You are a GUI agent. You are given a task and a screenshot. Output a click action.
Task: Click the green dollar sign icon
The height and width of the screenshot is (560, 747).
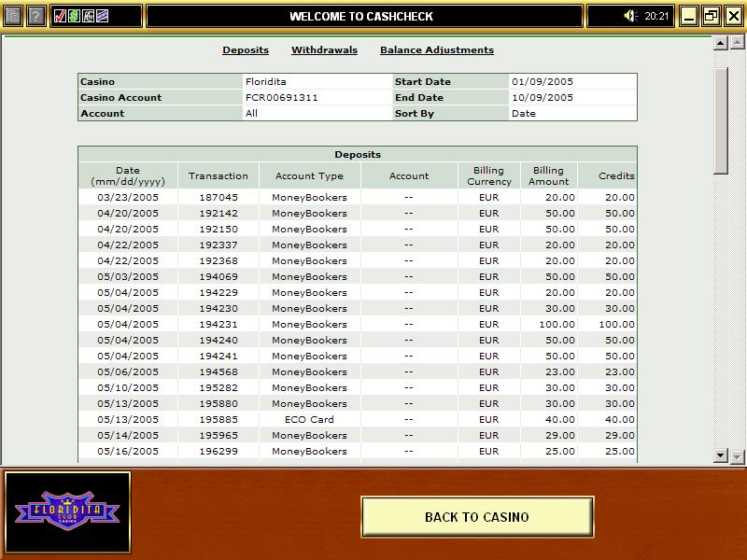pos(74,16)
